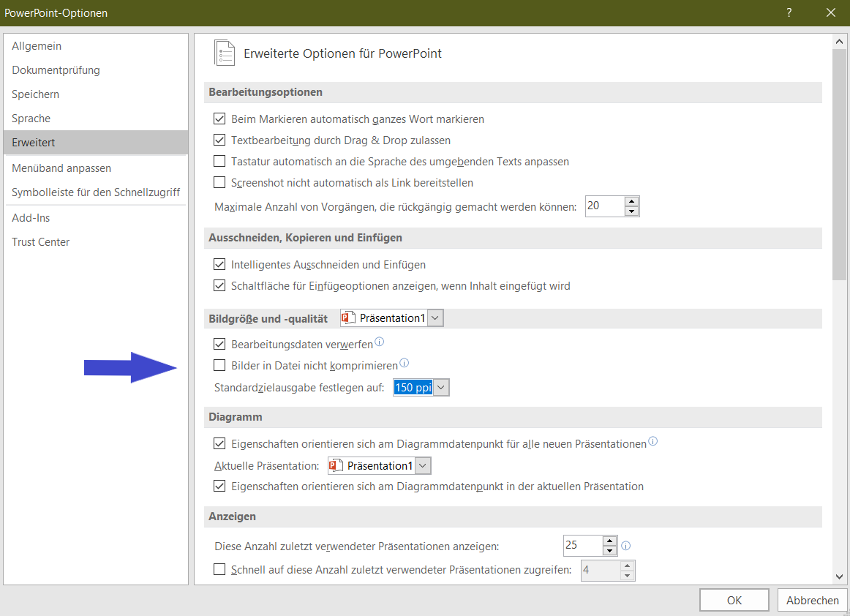Open Bildgröße und -qualität Präsentation1 dropdown
This screenshot has height=616, width=850.
tap(435, 318)
